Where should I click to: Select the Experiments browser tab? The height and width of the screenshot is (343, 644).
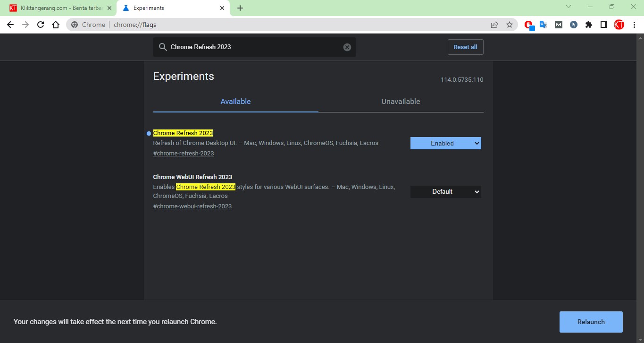coord(173,8)
